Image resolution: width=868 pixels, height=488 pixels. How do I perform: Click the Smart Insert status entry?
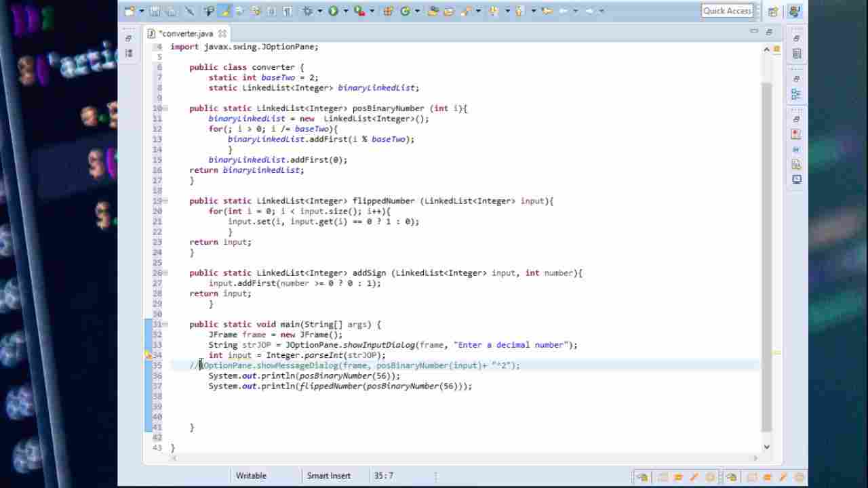coord(329,476)
